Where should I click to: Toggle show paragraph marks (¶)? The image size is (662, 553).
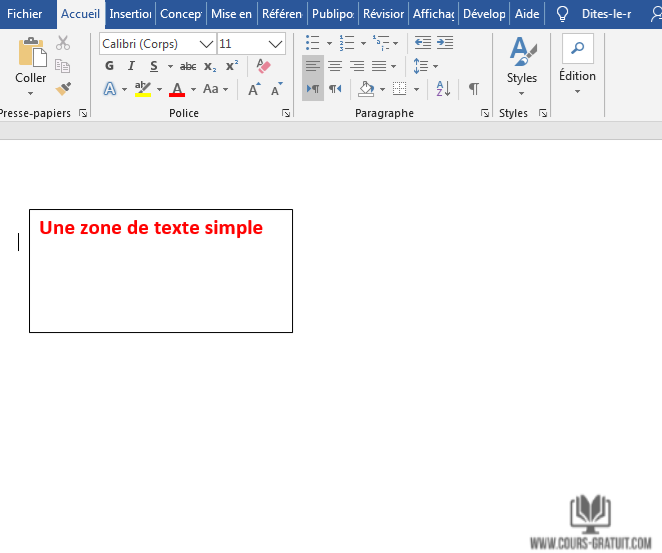coord(473,89)
